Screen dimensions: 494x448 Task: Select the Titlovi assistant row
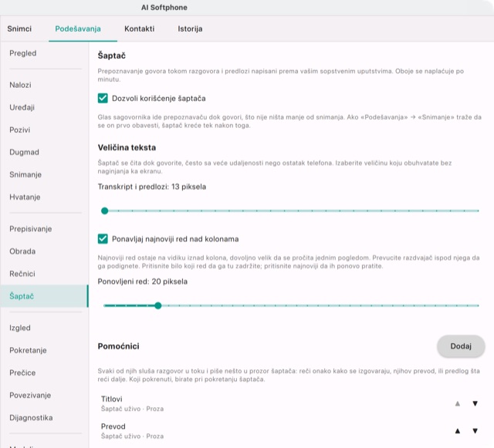point(291,403)
